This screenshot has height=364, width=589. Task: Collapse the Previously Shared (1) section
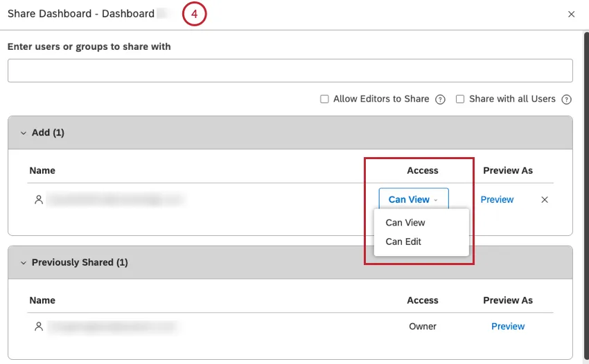23,263
